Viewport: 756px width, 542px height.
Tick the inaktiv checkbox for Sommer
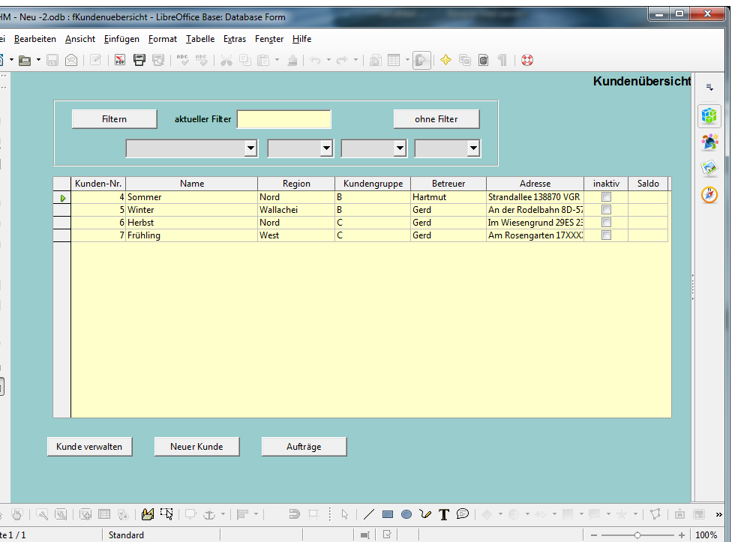click(607, 197)
